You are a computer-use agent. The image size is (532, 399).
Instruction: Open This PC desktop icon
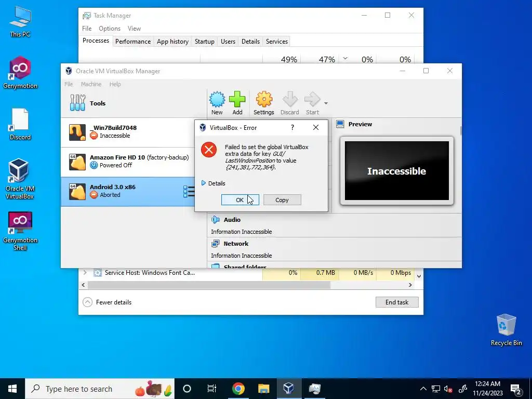[x=20, y=21]
